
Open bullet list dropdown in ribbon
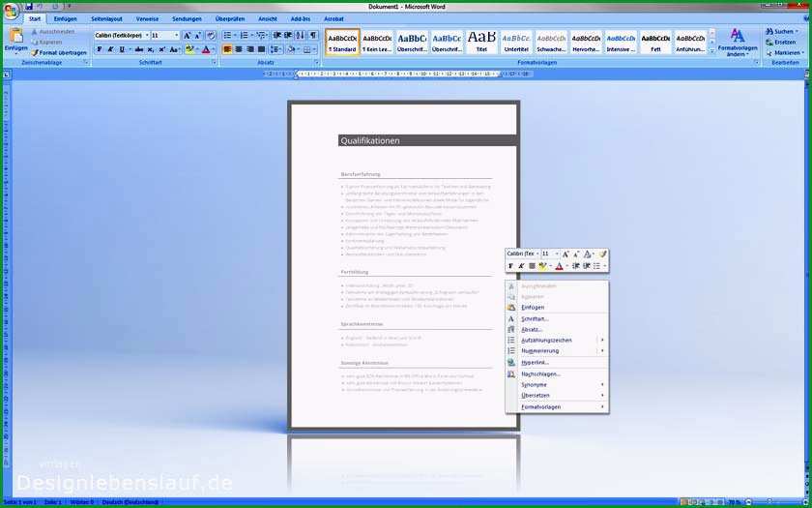[235, 35]
